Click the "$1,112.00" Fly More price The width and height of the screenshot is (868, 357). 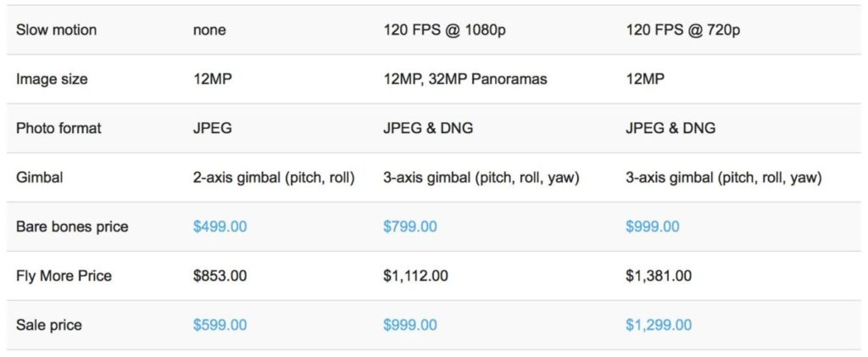coord(415,276)
